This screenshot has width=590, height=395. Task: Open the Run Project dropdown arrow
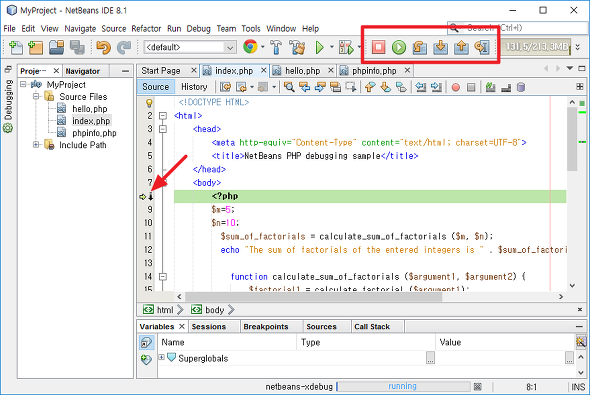[x=331, y=47]
